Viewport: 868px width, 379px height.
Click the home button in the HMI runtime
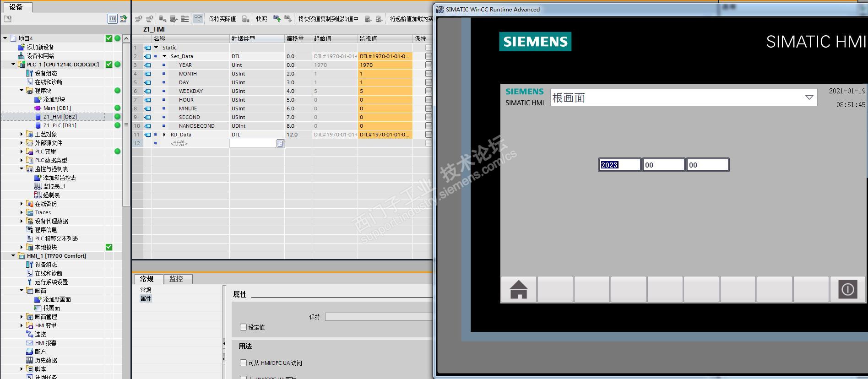519,289
